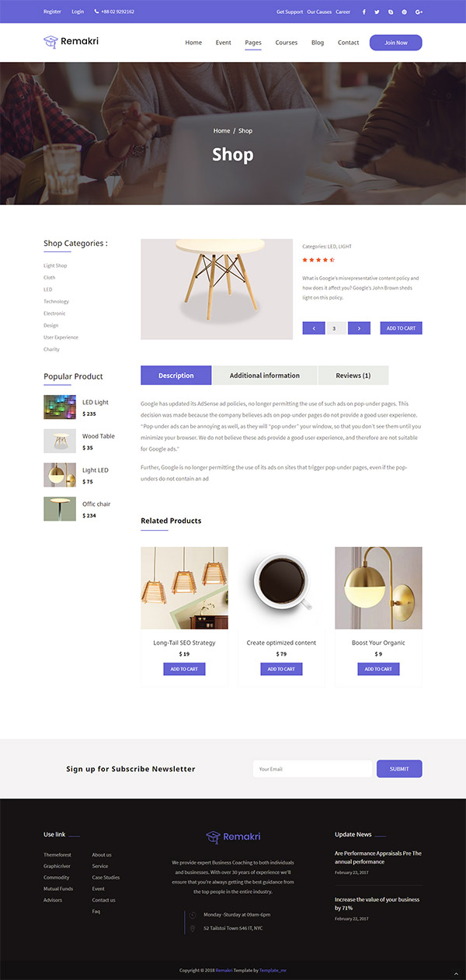Switch to the Reviews (1) tab
The image size is (466, 980).
coord(353,376)
